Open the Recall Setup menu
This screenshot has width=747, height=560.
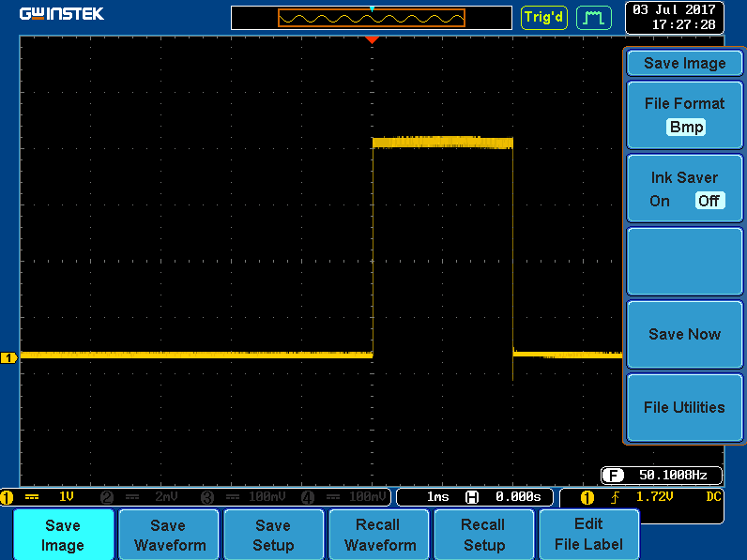[484, 535]
